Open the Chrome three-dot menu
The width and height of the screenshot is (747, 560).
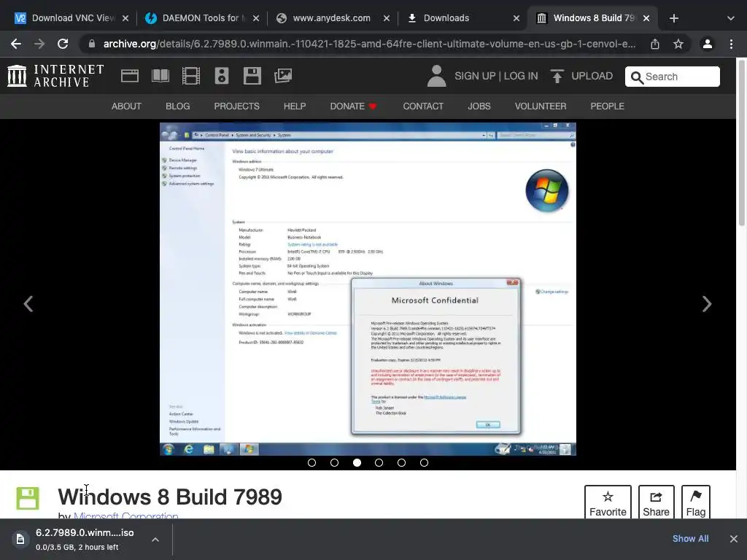click(731, 44)
